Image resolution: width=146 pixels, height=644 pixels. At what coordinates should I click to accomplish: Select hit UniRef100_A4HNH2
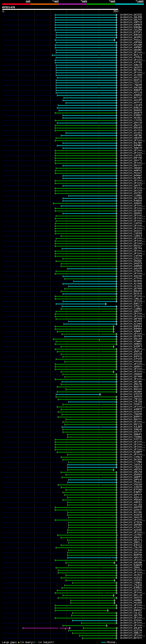(131, 600)
